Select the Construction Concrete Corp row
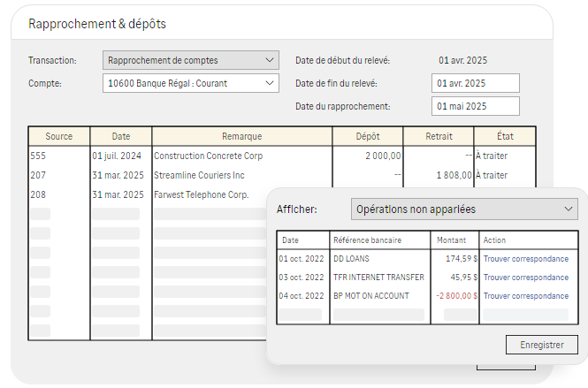This screenshot has height=388, width=588. (282, 156)
